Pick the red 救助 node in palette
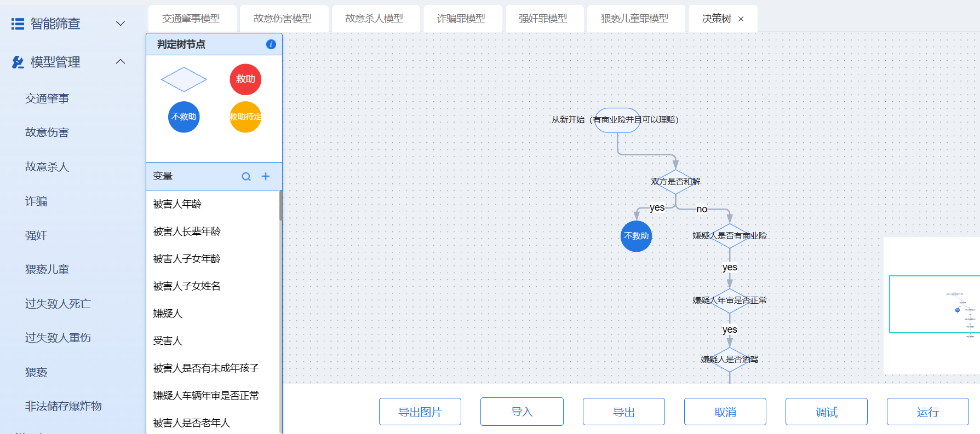The image size is (980, 434). pos(245,79)
